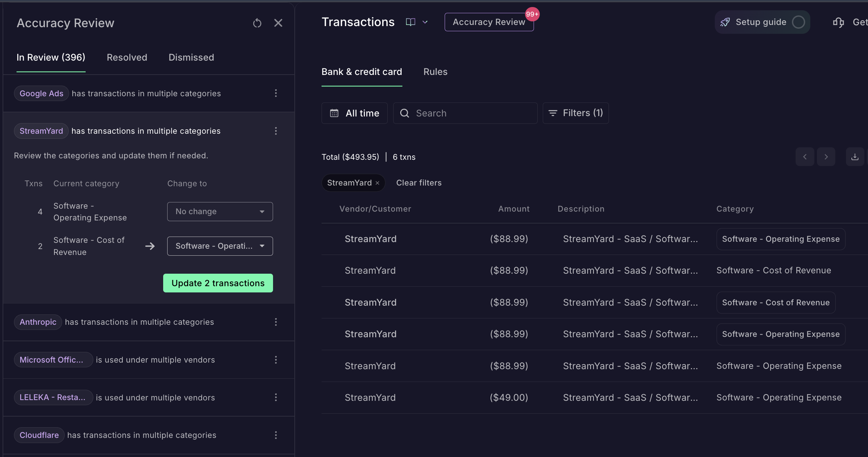Open the Anthropic item three-dot menu

276,322
